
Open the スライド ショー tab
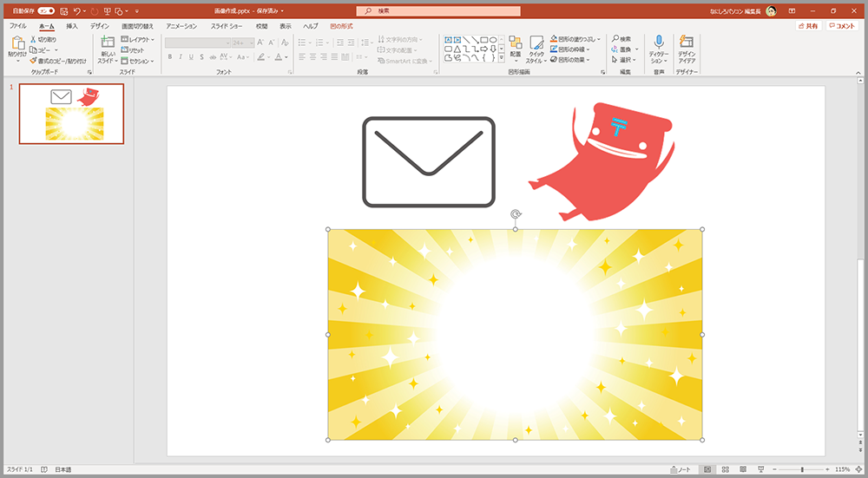pyautogui.click(x=227, y=26)
